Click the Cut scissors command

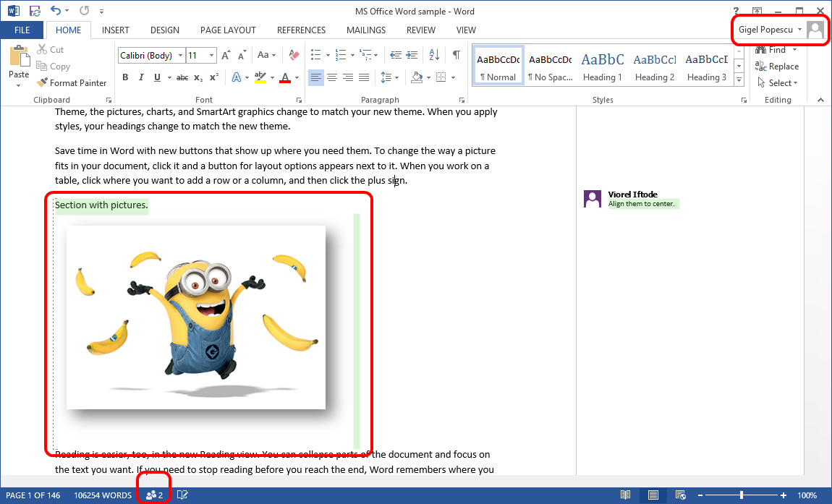[x=51, y=49]
